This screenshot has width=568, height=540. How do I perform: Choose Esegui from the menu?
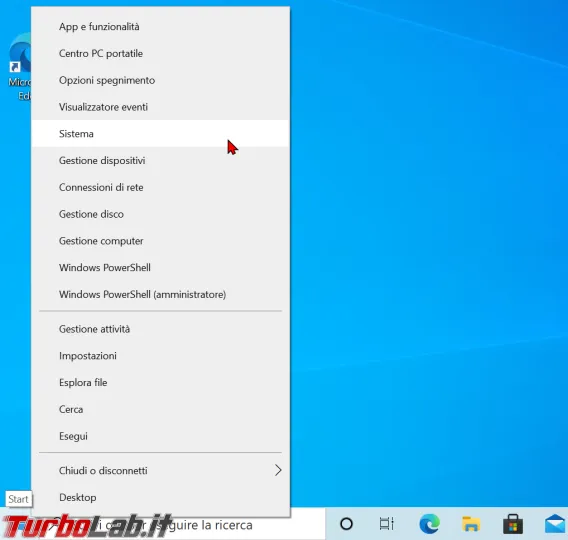[160, 436]
